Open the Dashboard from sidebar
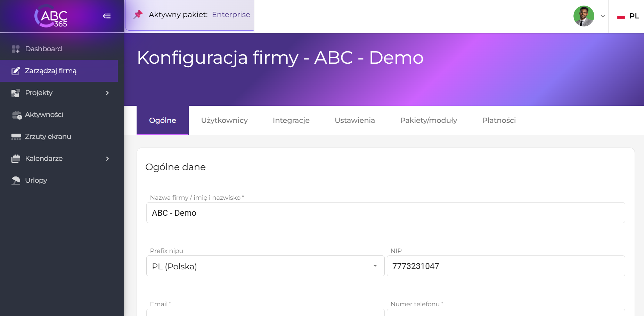 (x=43, y=49)
